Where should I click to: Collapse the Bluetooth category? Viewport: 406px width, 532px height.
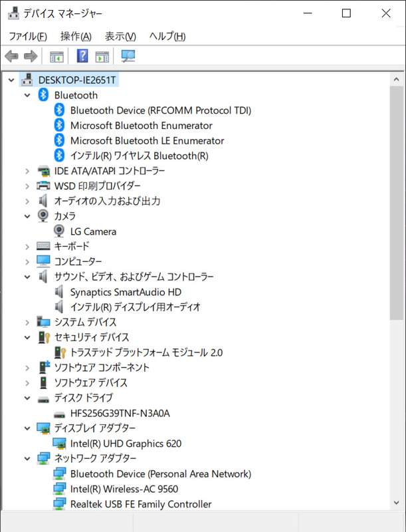pyautogui.click(x=27, y=95)
